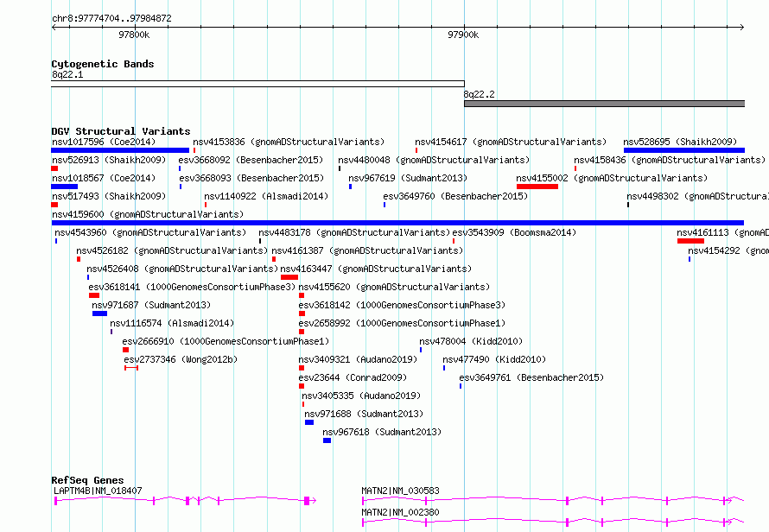Click the chr8:97774704..97984872 coordinates text

click(111, 18)
